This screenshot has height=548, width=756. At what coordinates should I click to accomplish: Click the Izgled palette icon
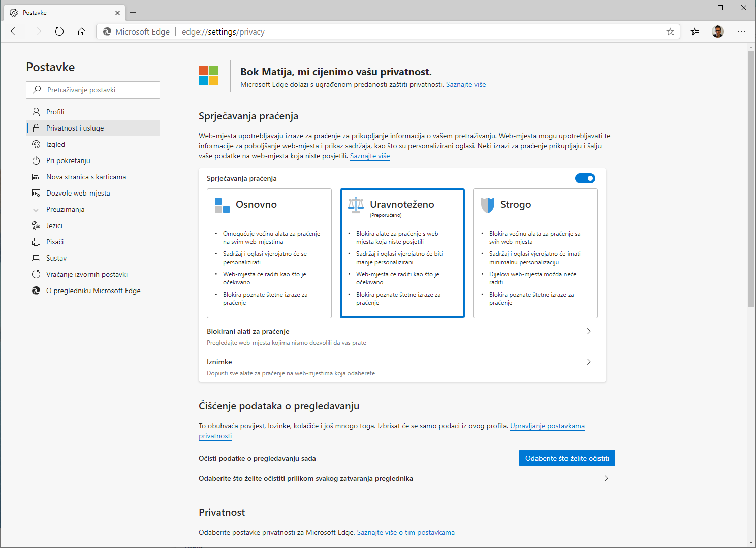pyautogui.click(x=36, y=144)
